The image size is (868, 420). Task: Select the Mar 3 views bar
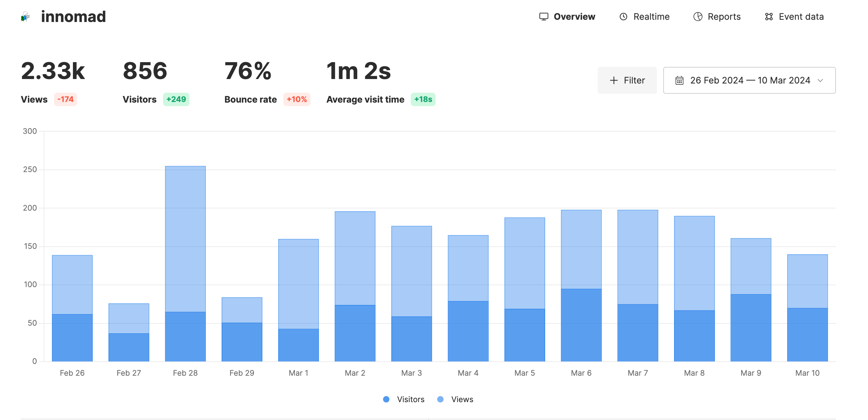point(411,271)
